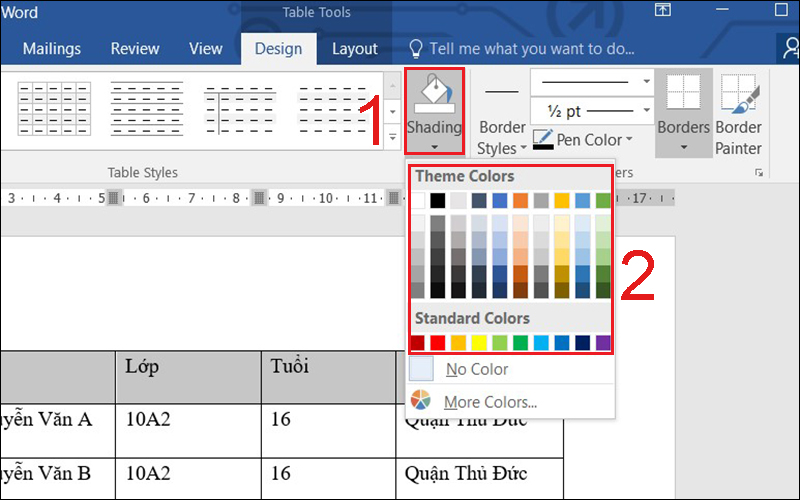Switch to the Layout tab
This screenshot has height=500, width=800.
[354, 48]
